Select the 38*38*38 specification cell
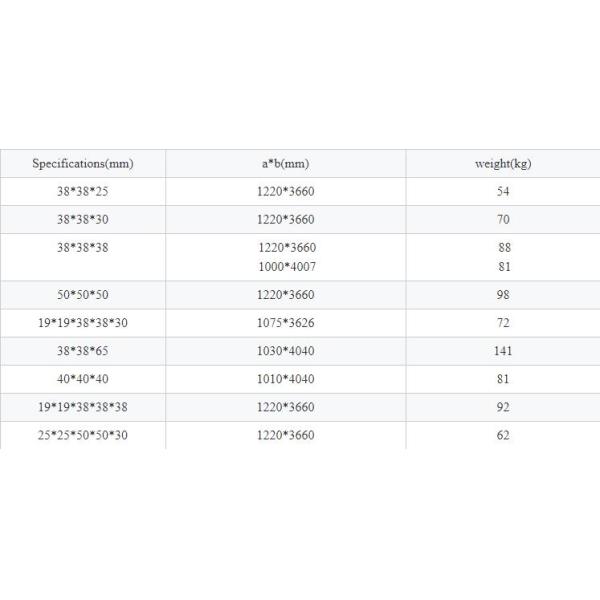The width and height of the screenshot is (600, 600). click(83, 247)
